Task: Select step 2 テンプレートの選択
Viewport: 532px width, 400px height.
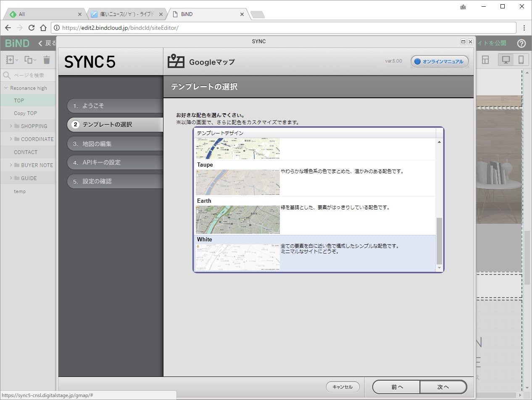Action: pyautogui.click(x=115, y=124)
